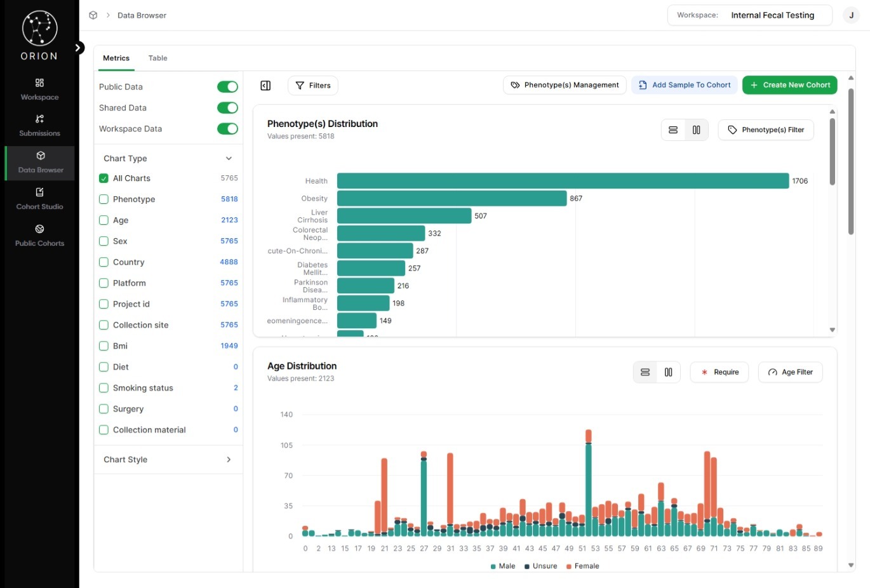Screen dimensions: 870x588
Task: Click the Health bar in phenotype chart
Action: (563, 181)
